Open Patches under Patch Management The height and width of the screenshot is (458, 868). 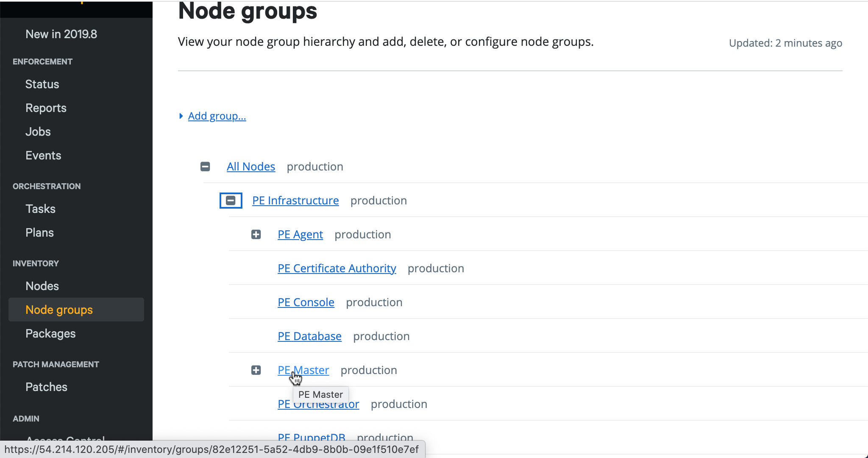point(46,387)
